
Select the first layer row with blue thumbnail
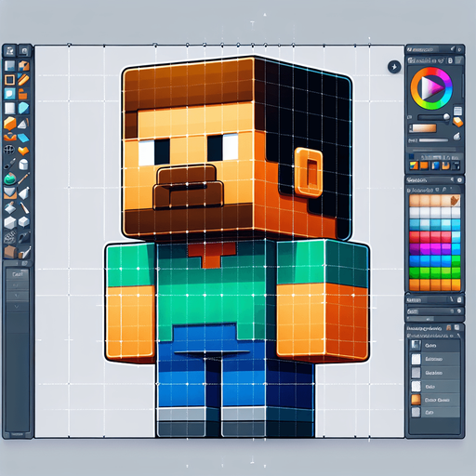pos(434,345)
